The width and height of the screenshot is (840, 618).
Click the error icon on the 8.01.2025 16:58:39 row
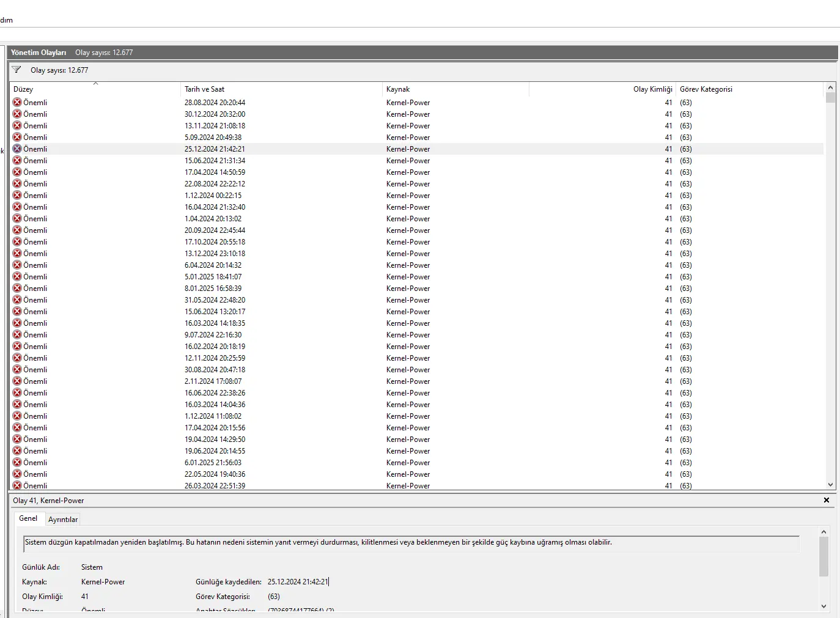[x=17, y=288]
